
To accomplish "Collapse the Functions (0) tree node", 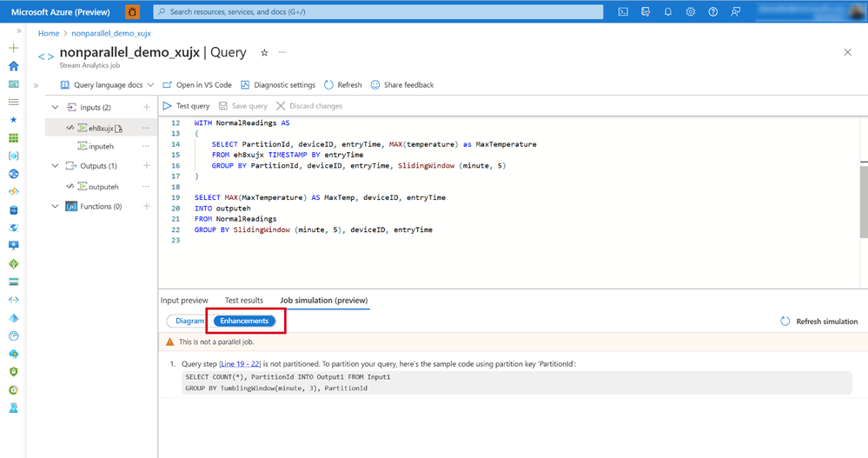I will (55, 206).
